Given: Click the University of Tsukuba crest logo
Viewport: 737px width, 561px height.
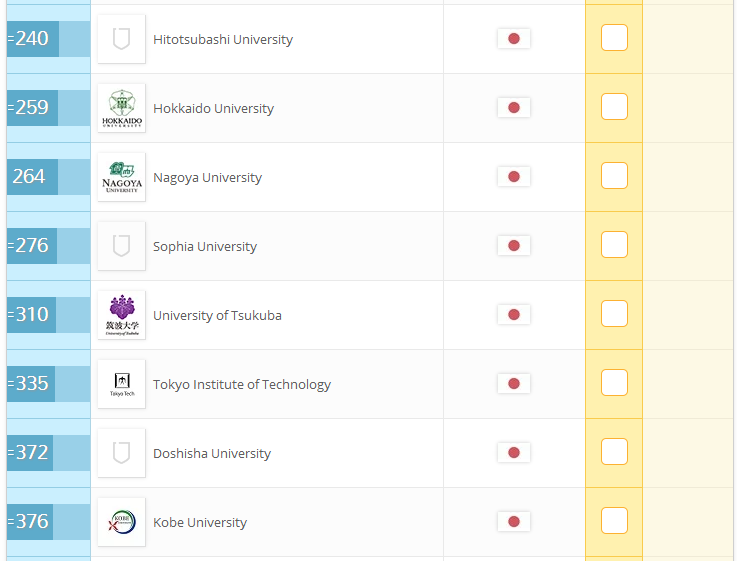Looking at the screenshot, I should 122,315.
